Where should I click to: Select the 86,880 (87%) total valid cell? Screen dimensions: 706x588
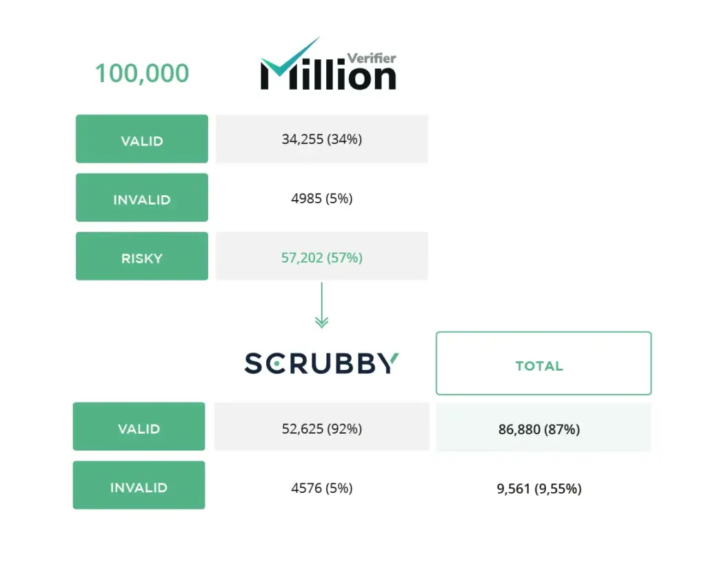coord(543,427)
